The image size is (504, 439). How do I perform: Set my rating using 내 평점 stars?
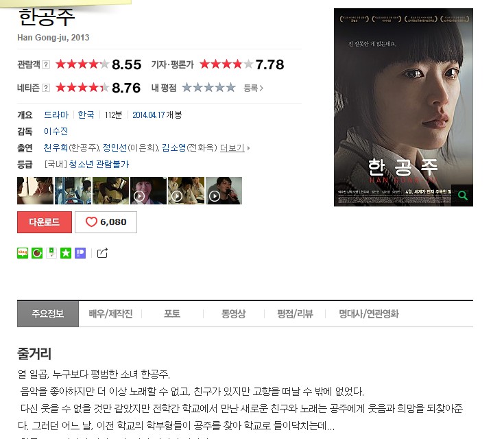[x=208, y=88]
